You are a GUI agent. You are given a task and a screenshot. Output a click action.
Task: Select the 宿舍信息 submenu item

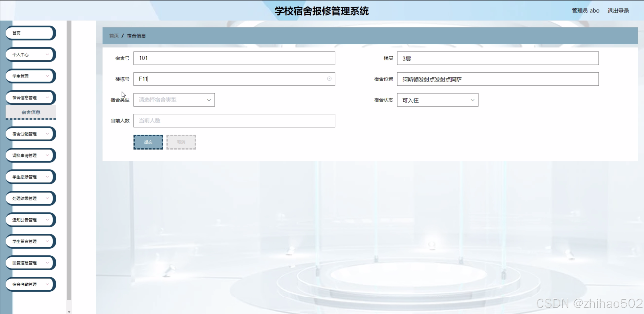(x=31, y=112)
